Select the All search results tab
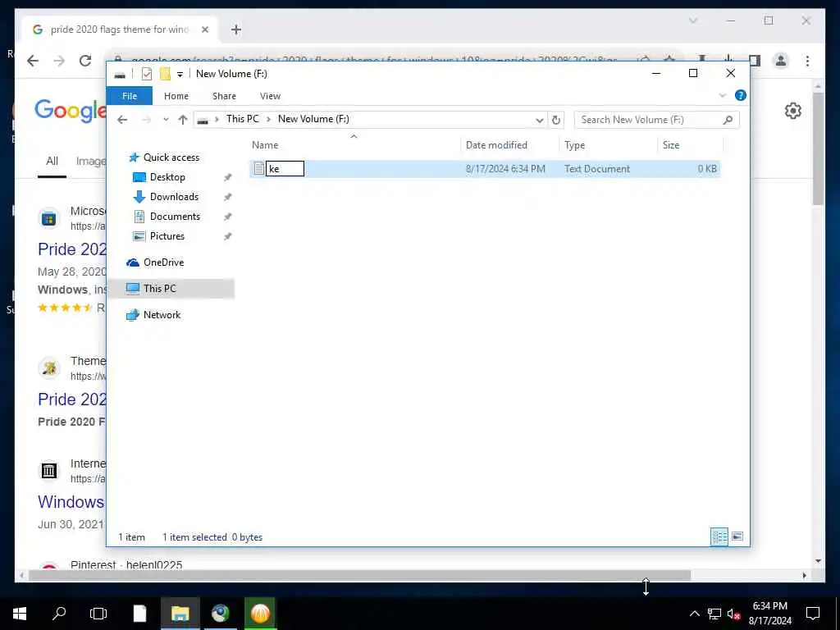This screenshot has height=630, width=840. (52, 162)
